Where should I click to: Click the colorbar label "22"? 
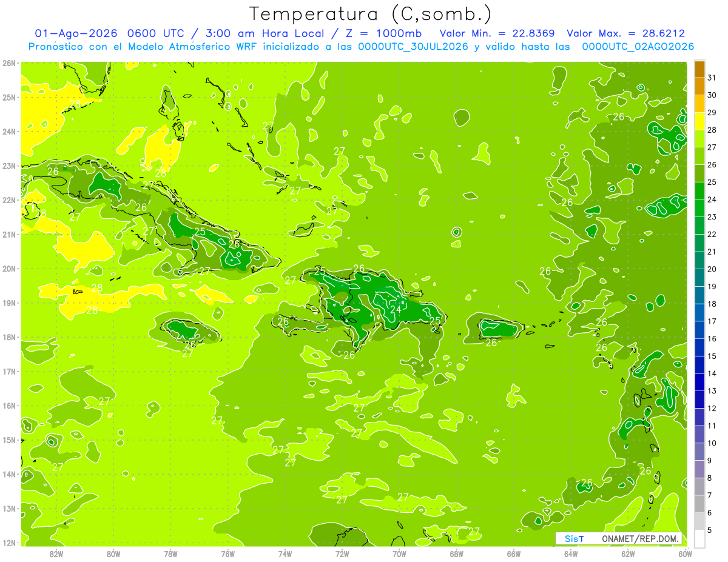click(712, 234)
